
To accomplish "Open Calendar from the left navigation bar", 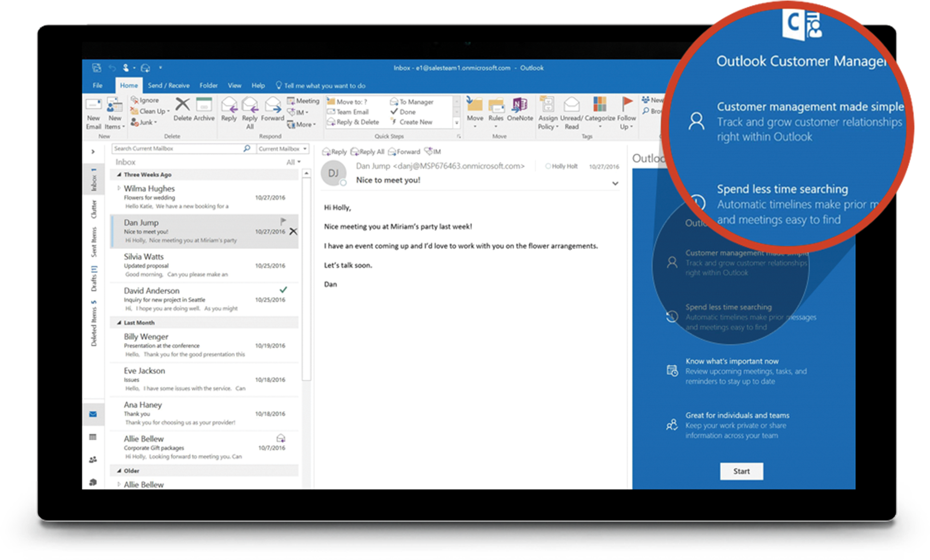I will click(x=93, y=437).
